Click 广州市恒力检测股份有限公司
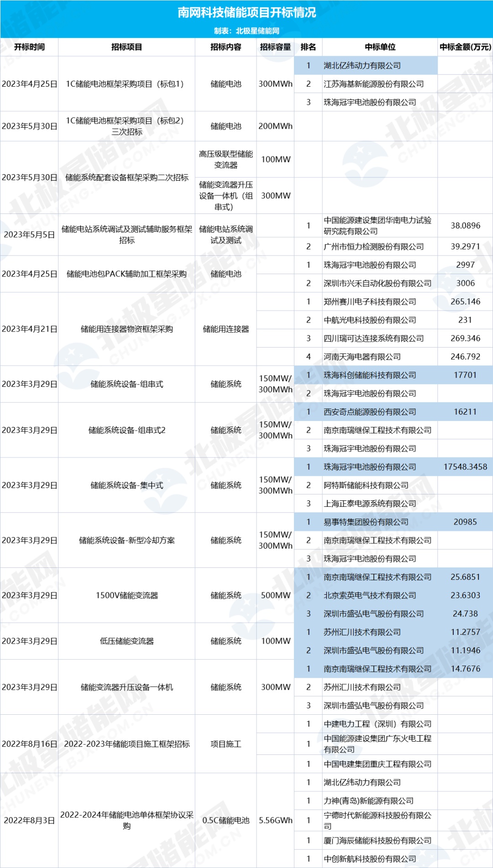Viewport: 493px width, 868px height. [x=373, y=247]
